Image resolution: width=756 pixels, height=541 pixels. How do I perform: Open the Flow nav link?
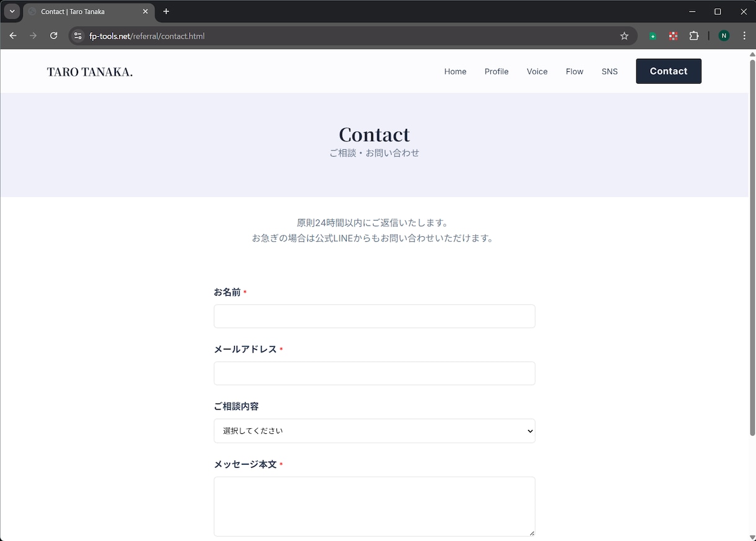574,71
